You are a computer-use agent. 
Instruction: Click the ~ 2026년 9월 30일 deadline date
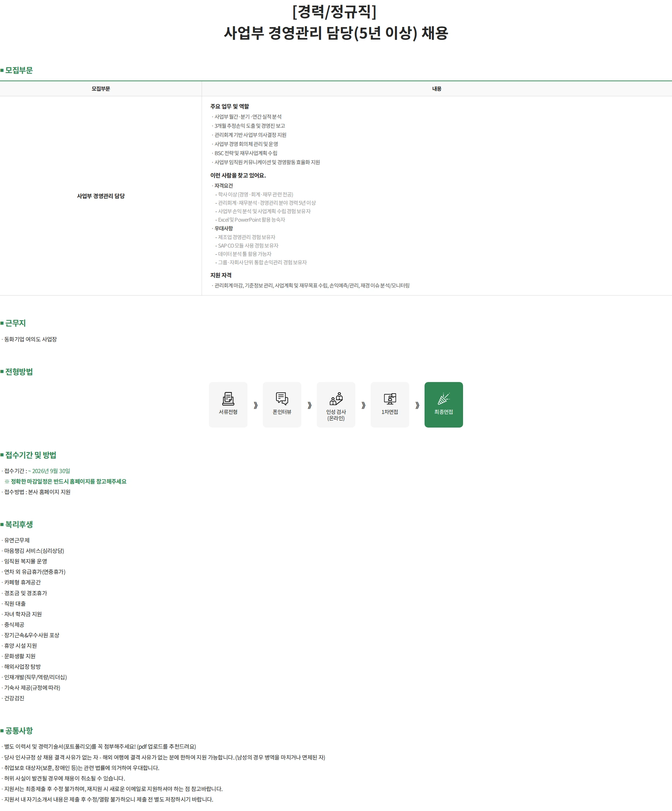(49, 471)
